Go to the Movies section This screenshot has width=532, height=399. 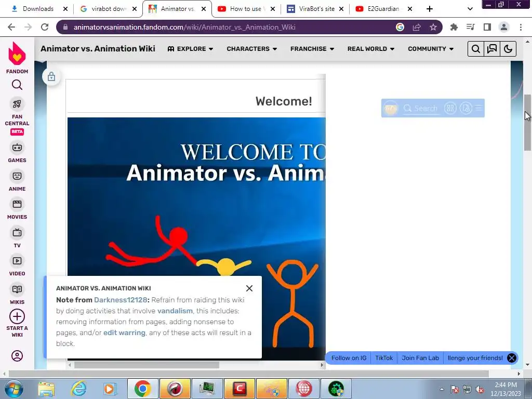pyautogui.click(x=17, y=209)
